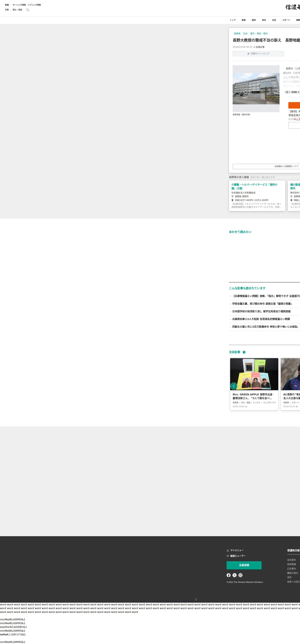Image resolution: width=300 pixels, height=644 pixels.
Task: Click the 社会 article category tag
Action: coord(245,33)
